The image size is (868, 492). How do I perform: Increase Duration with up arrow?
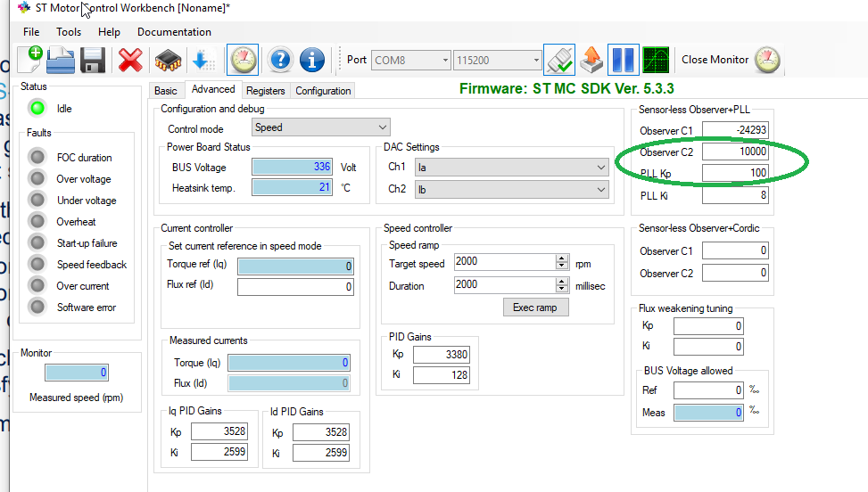coord(562,282)
